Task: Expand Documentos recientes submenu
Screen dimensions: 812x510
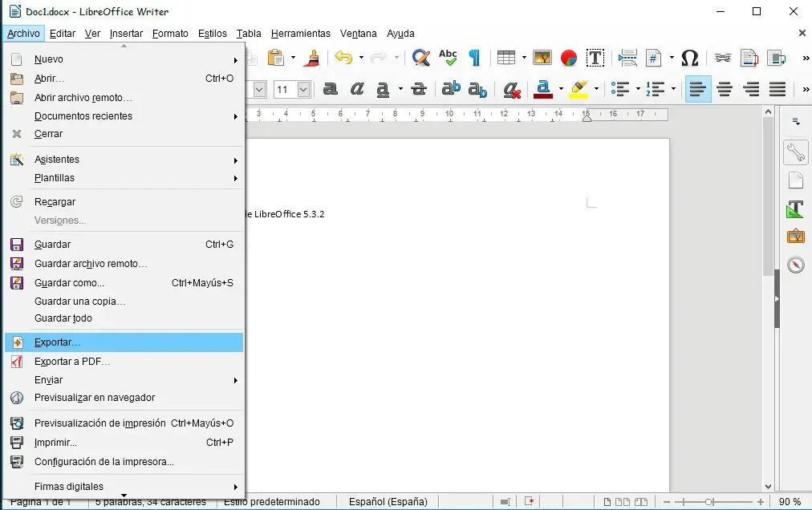Action: pyautogui.click(x=124, y=116)
